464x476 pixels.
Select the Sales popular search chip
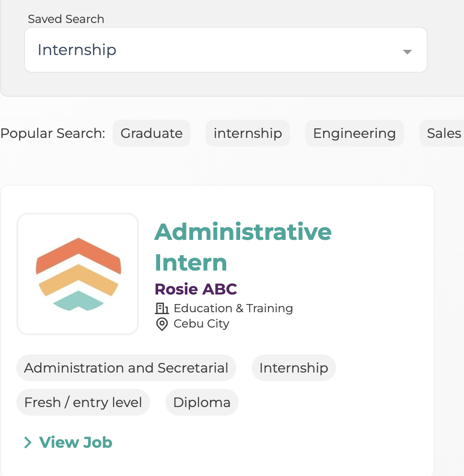pos(442,133)
